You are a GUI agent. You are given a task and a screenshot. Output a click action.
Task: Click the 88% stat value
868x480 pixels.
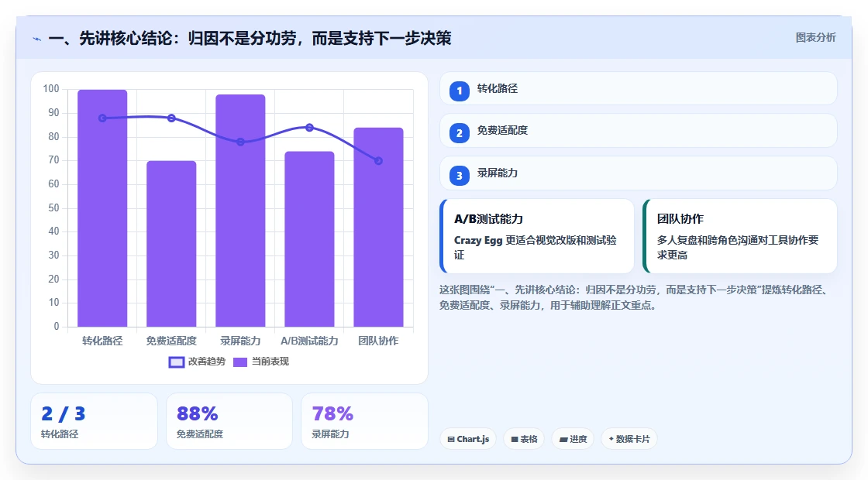[197, 413]
